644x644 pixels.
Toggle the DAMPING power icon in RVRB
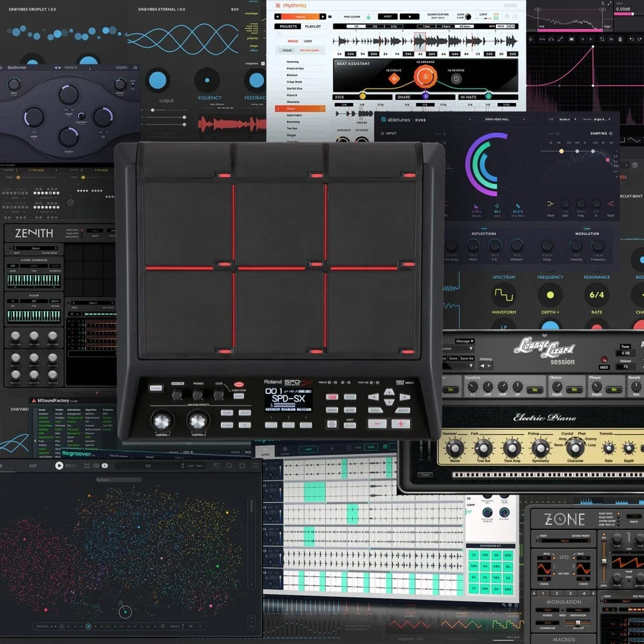[x=611, y=133]
